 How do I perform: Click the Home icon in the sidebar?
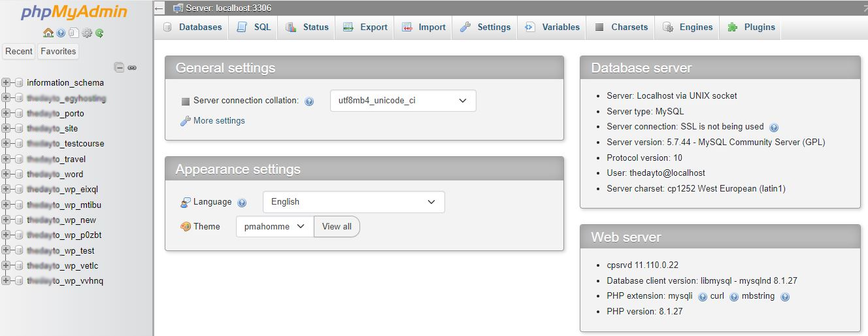48,33
